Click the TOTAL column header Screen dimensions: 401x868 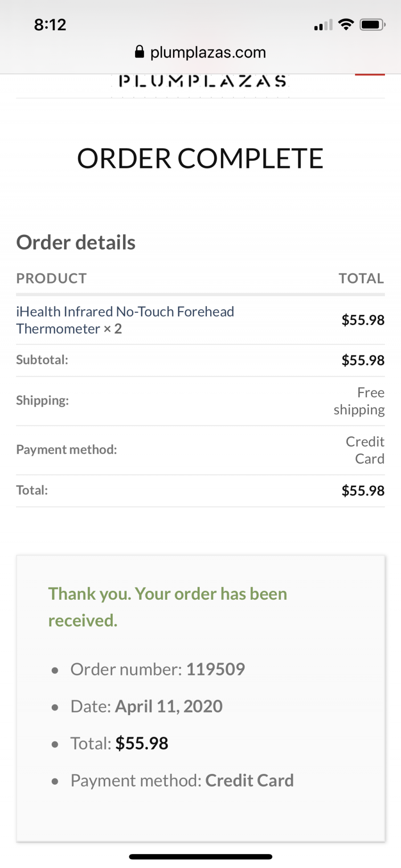[x=361, y=278]
